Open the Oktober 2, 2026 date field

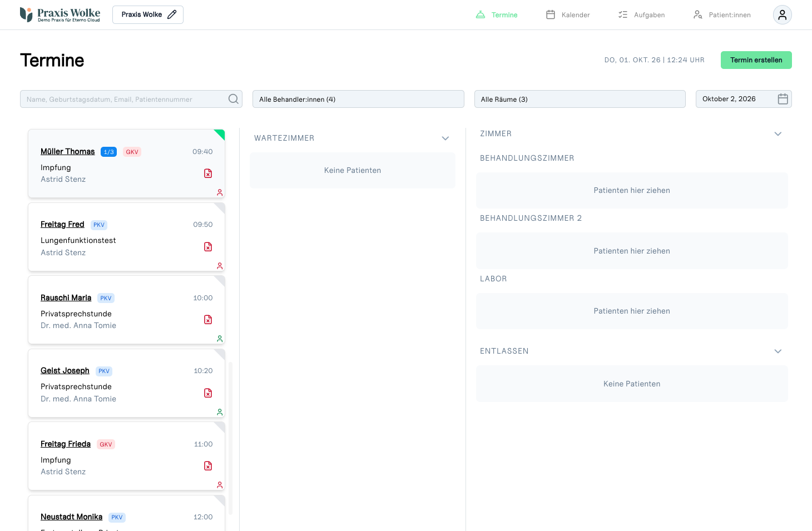tap(744, 99)
